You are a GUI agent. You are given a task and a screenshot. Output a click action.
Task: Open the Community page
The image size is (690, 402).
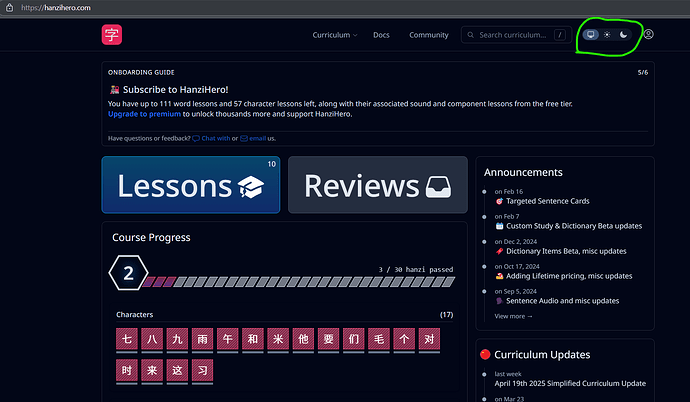429,35
